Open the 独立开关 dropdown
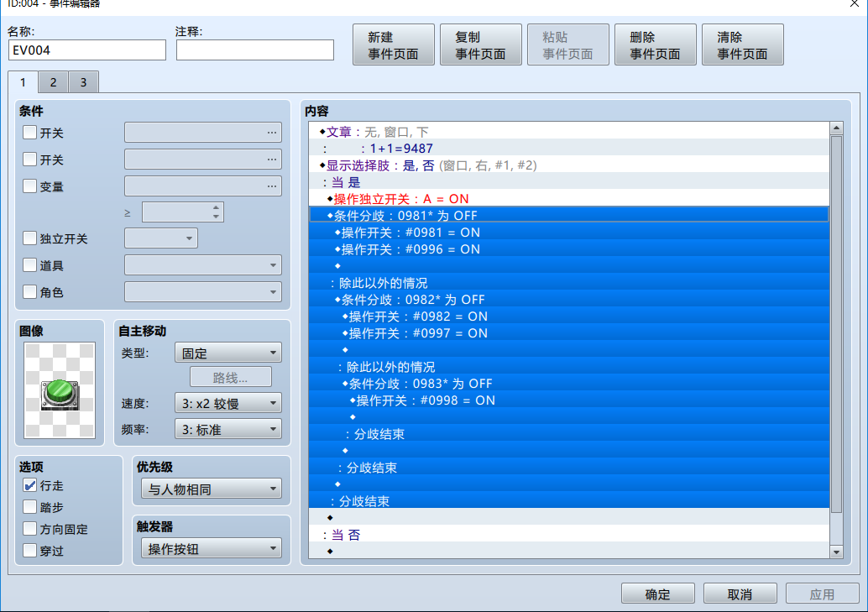Image resolution: width=868 pixels, height=612 pixels. point(161,238)
